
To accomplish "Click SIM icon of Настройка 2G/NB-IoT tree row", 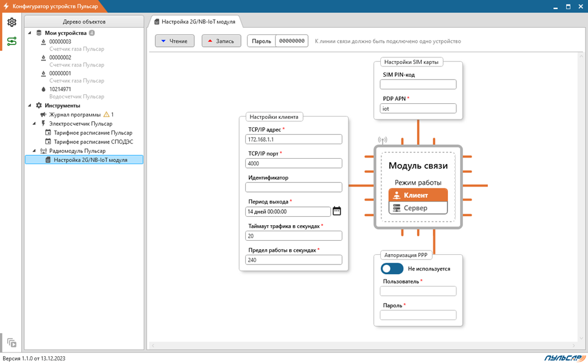I will (x=48, y=160).
